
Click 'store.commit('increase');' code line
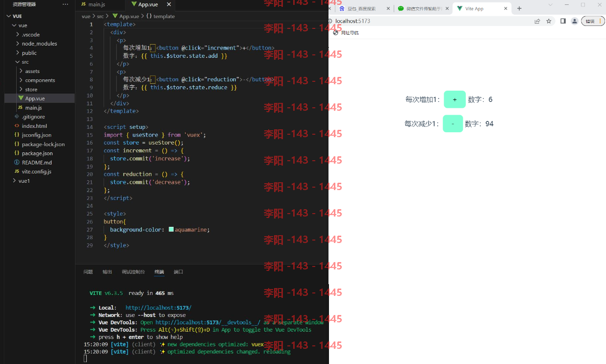click(150, 159)
